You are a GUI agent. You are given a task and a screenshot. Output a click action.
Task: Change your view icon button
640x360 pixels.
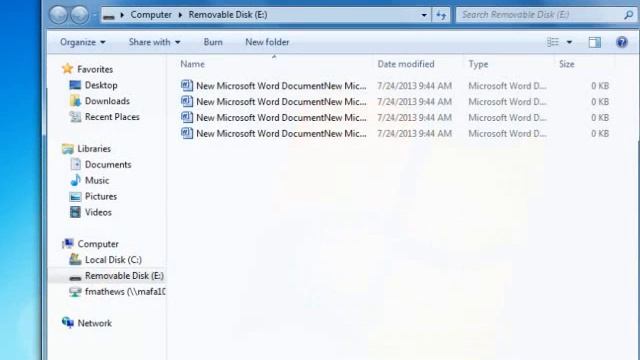tap(553, 42)
